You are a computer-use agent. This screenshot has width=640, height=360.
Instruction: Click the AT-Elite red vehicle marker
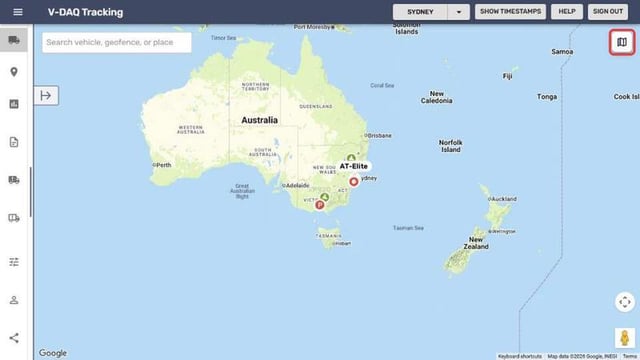[x=354, y=182]
